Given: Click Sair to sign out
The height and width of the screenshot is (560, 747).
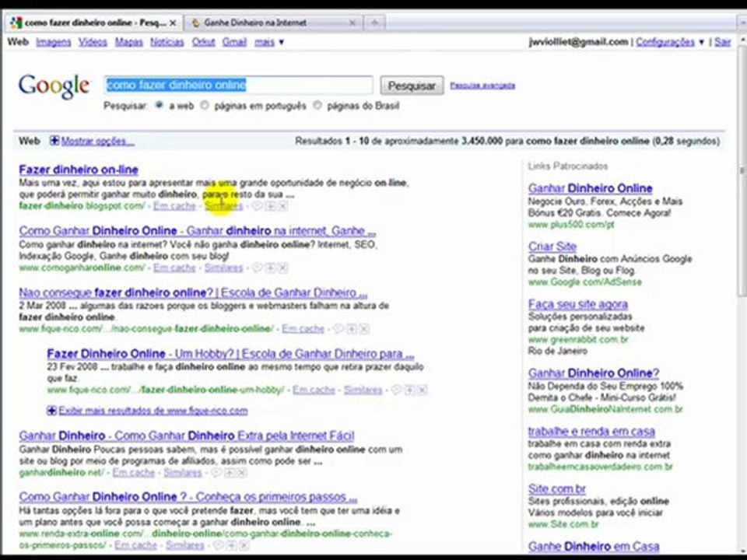Looking at the screenshot, I should [x=723, y=42].
